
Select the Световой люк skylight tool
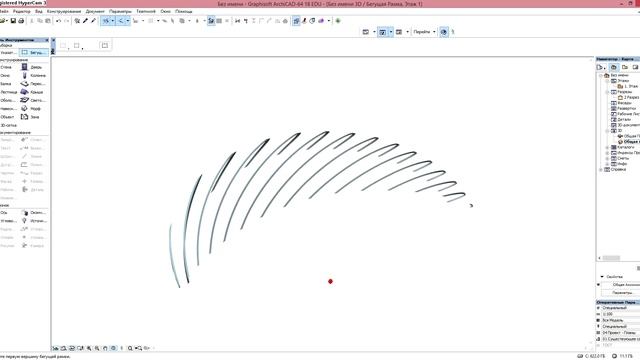33,100
